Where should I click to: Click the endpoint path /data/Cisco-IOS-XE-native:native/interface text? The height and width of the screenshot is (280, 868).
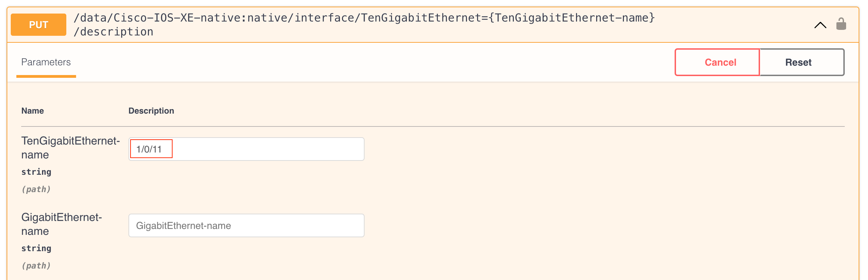click(x=217, y=18)
